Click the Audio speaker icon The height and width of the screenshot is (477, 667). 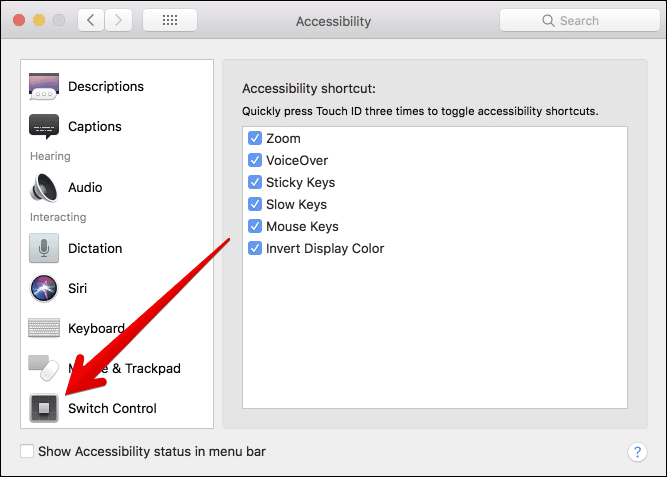[44, 188]
